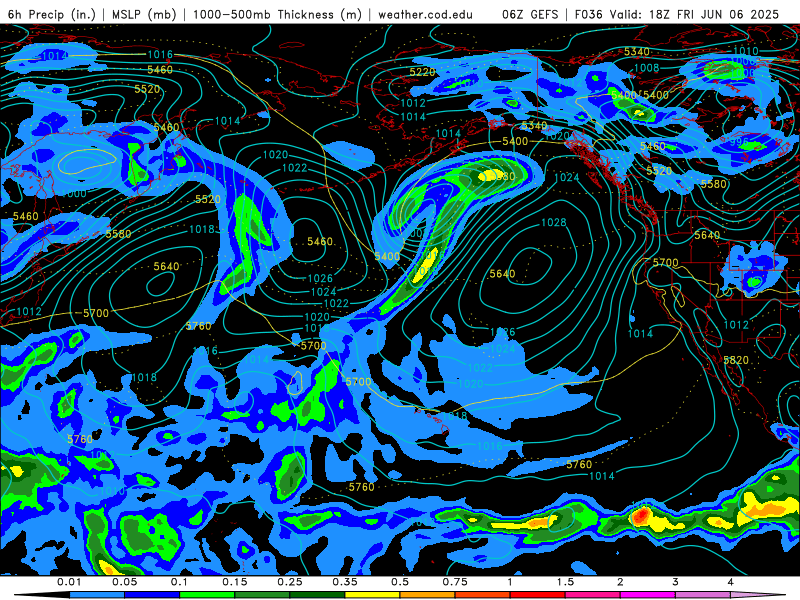The image size is (800, 600).
Task: Click the 'MSLP (mb)' header label
Action: click(144, 14)
